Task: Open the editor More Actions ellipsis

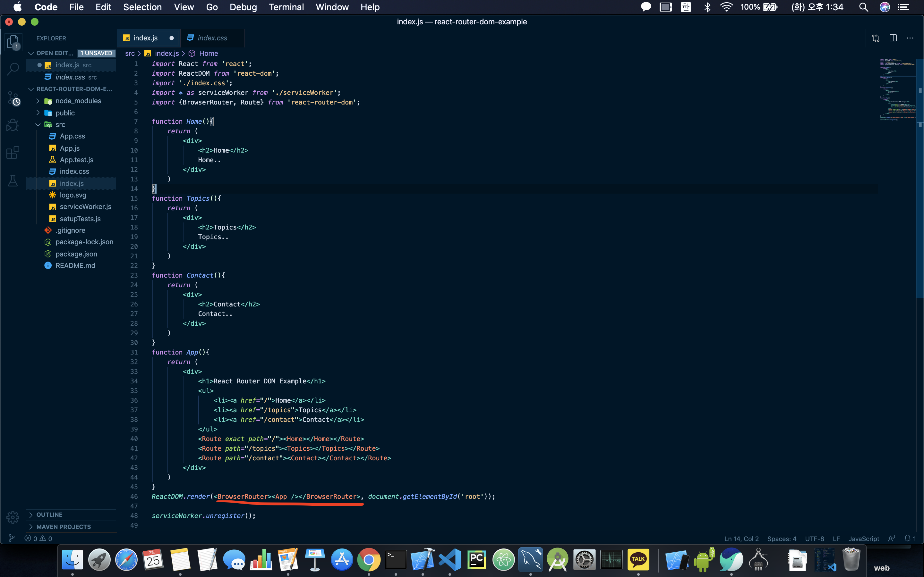Action: click(910, 38)
